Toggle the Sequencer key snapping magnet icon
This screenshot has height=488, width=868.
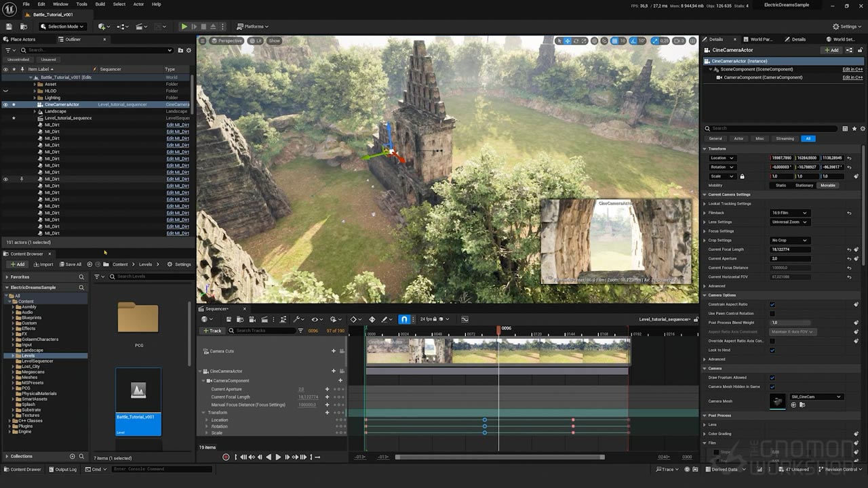point(404,319)
